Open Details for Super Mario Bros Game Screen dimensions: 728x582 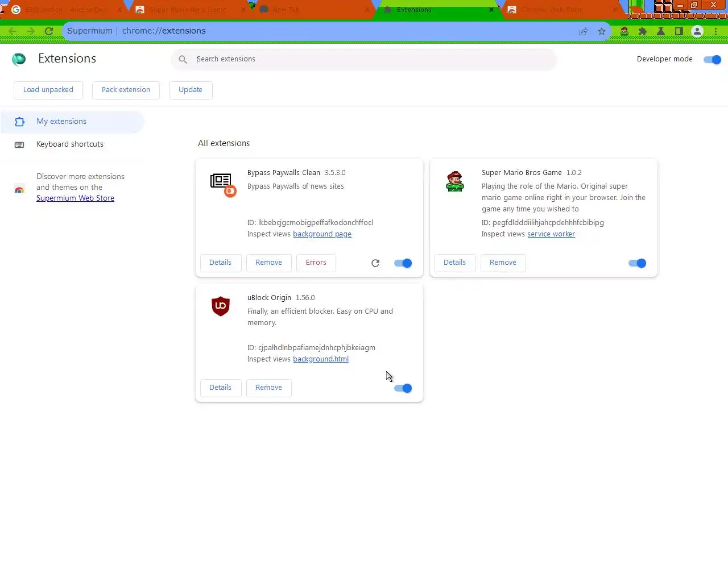455,263
